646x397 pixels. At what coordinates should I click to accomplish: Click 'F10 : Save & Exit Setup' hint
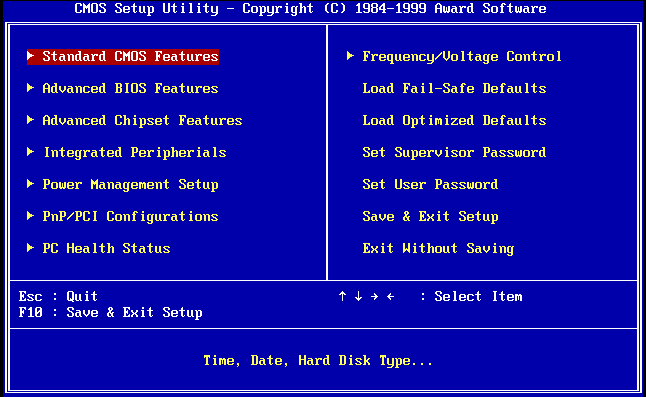[110, 313]
